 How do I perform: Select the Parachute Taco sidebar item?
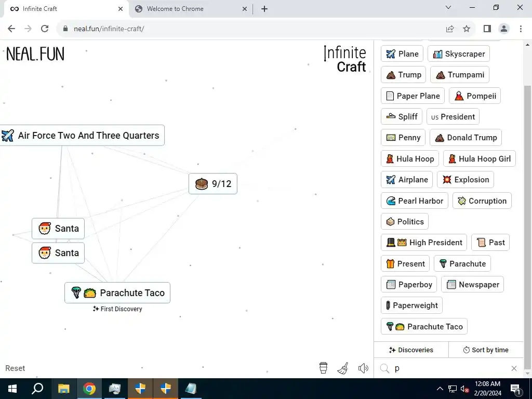(x=424, y=326)
